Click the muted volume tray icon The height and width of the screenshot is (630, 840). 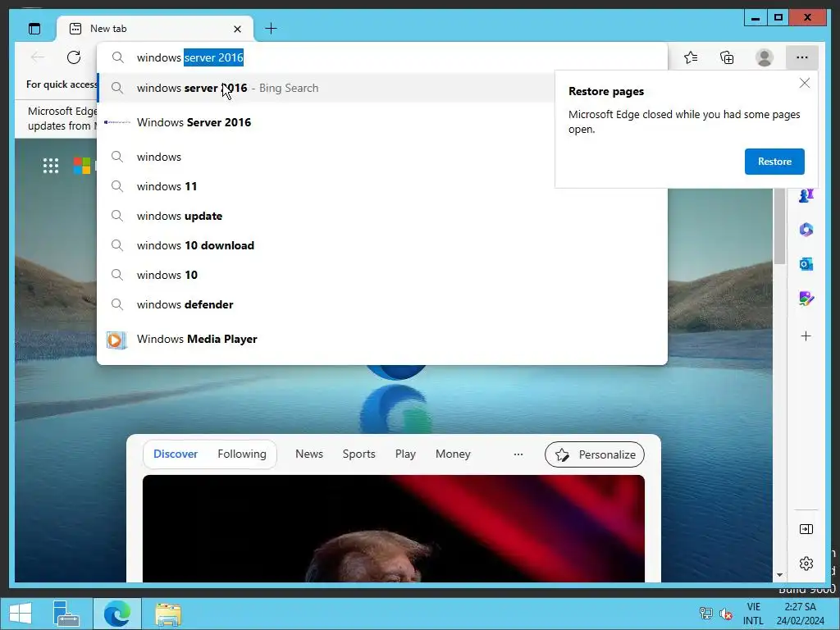726,614
